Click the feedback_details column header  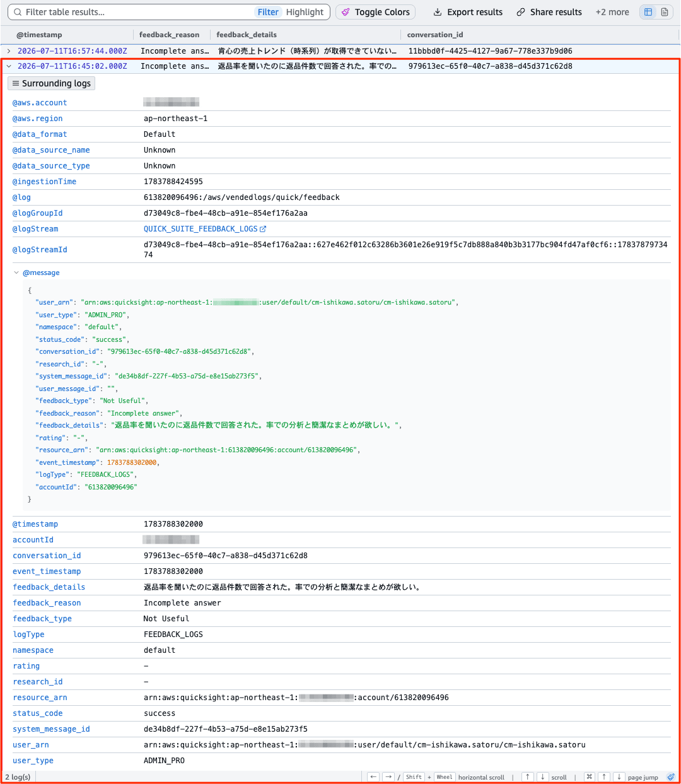pyautogui.click(x=247, y=35)
